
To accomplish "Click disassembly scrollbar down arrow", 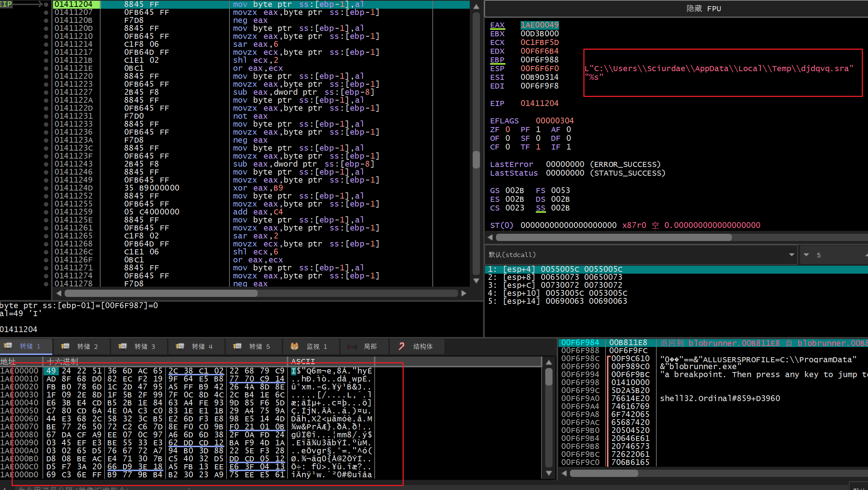I will click(476, 281).
